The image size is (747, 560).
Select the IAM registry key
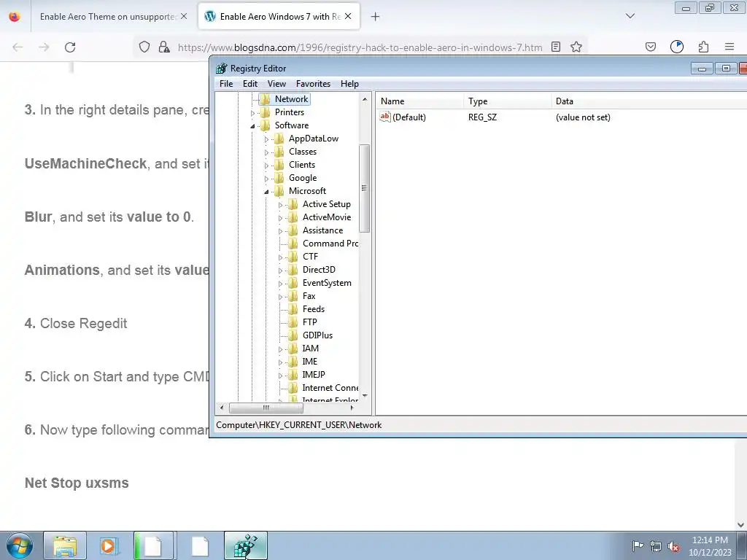point(310,349)
